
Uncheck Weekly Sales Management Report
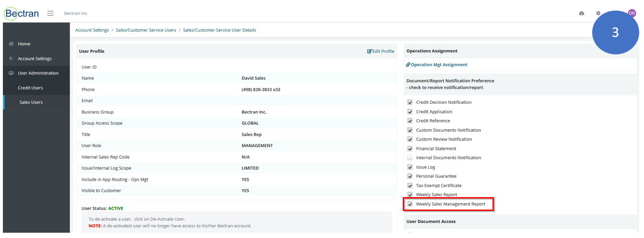coord(410,204)
